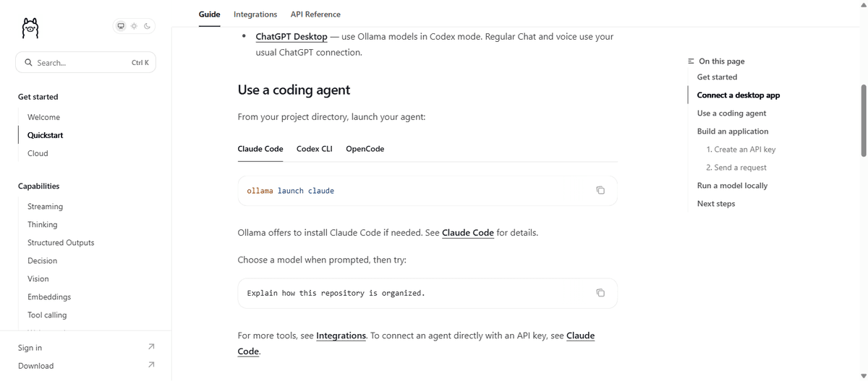Open the Welcome sidebar page
This screenshot has width=868, height=381.
tap(44, 117)
